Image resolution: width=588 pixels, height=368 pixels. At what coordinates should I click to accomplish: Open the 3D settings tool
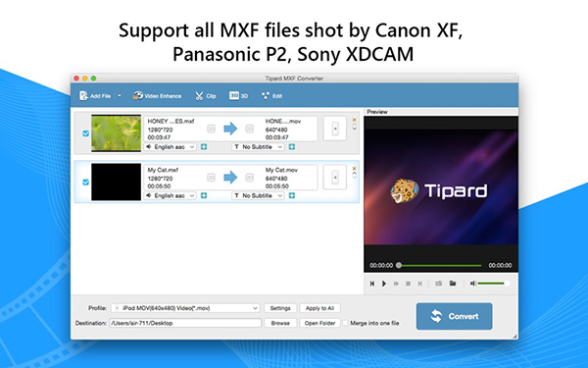pos(238,96)
